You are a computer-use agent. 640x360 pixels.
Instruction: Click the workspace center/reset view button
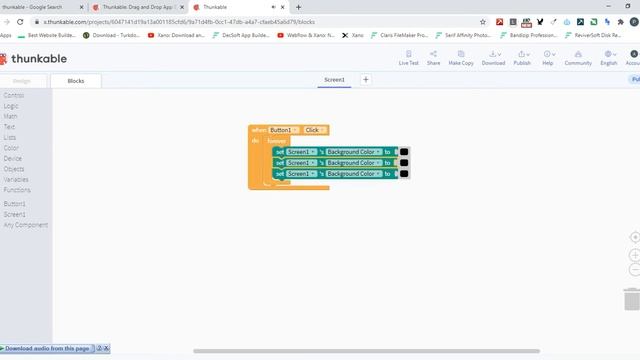[x=635, y=237]
